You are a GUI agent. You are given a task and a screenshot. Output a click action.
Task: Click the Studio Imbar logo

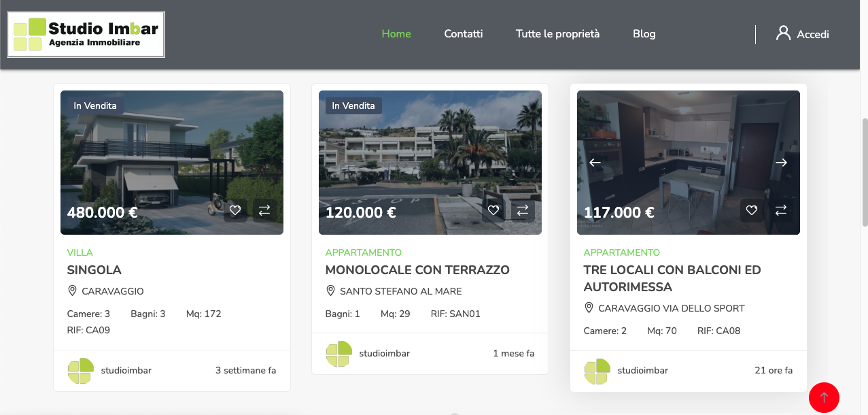[86, 34]
